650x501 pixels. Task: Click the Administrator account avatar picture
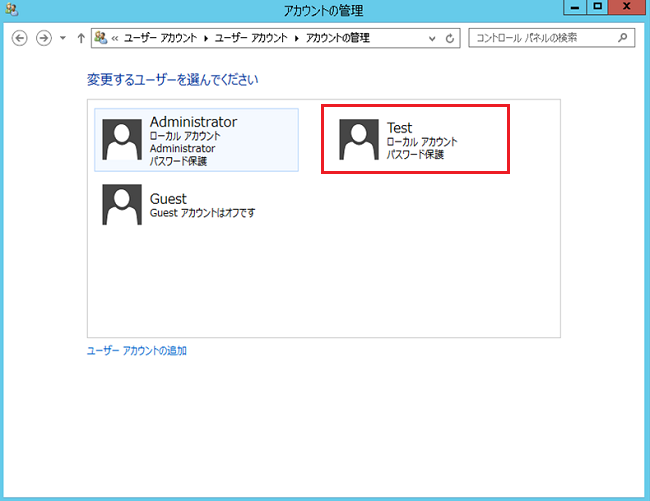(x=122, y=140)
